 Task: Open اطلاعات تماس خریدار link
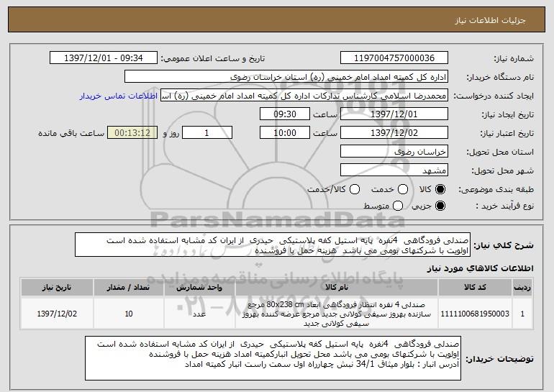pyautogui.click(x=119, y=96)
